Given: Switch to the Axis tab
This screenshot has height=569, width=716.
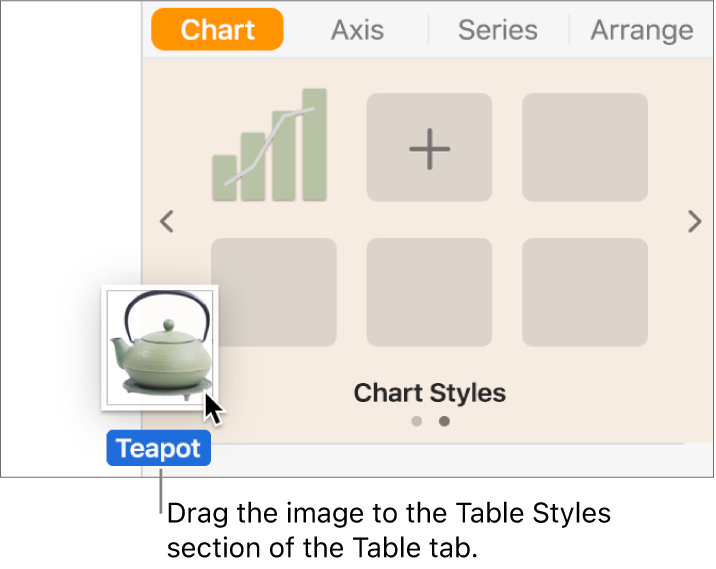Looking at the screenshot, I should (x=357, y=30).
